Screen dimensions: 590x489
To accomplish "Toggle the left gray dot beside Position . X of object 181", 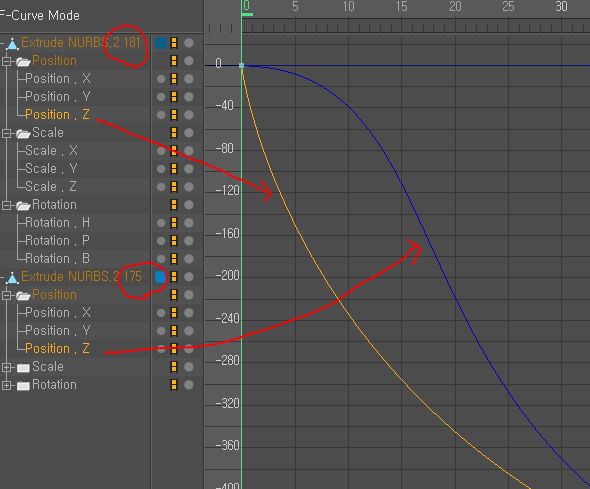I will point(161,79).
